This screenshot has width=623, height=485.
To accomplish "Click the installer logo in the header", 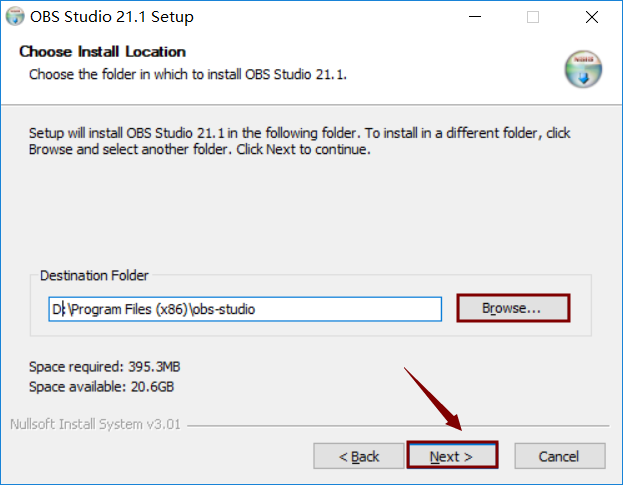I will tap(582, 68).
